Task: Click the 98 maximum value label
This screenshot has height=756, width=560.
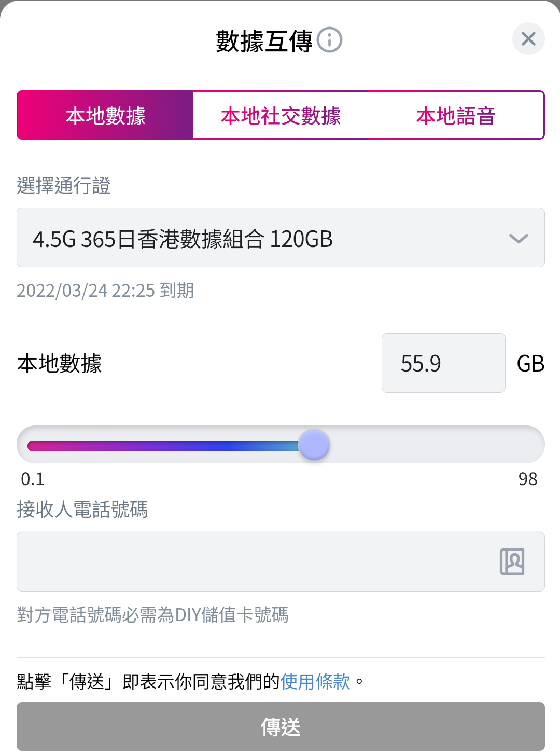Action: [x=528, y=479]
